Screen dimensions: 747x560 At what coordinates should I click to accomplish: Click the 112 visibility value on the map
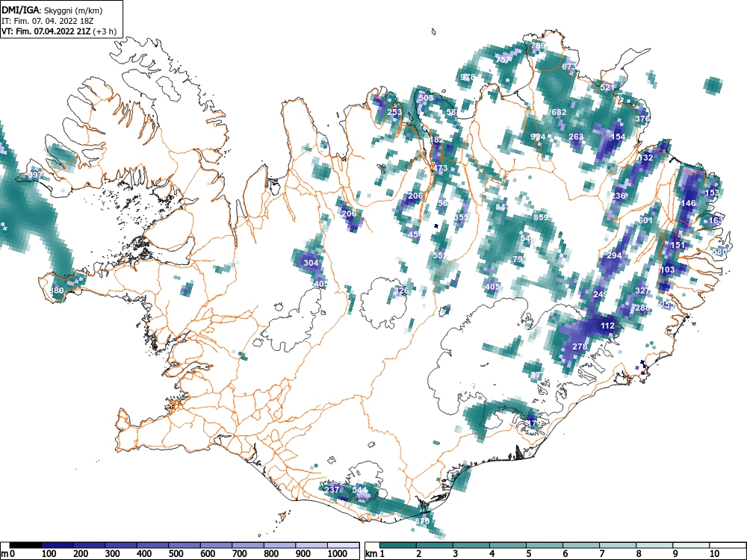(607, 326)
